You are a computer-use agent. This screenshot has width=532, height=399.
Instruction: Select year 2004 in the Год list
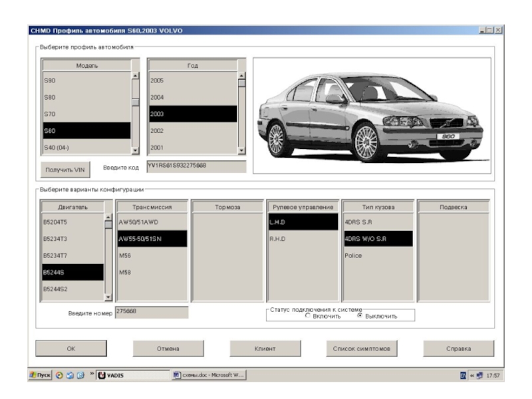[x=193, y=97]
